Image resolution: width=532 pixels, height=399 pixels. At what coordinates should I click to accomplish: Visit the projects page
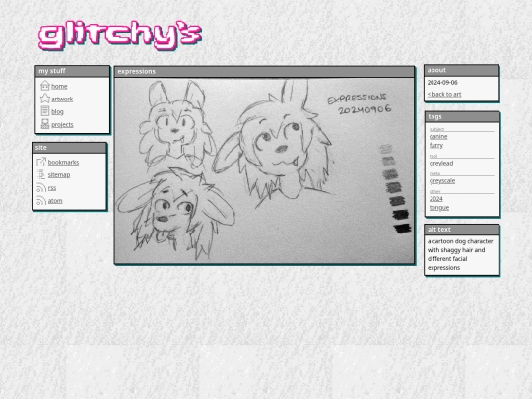62,125
